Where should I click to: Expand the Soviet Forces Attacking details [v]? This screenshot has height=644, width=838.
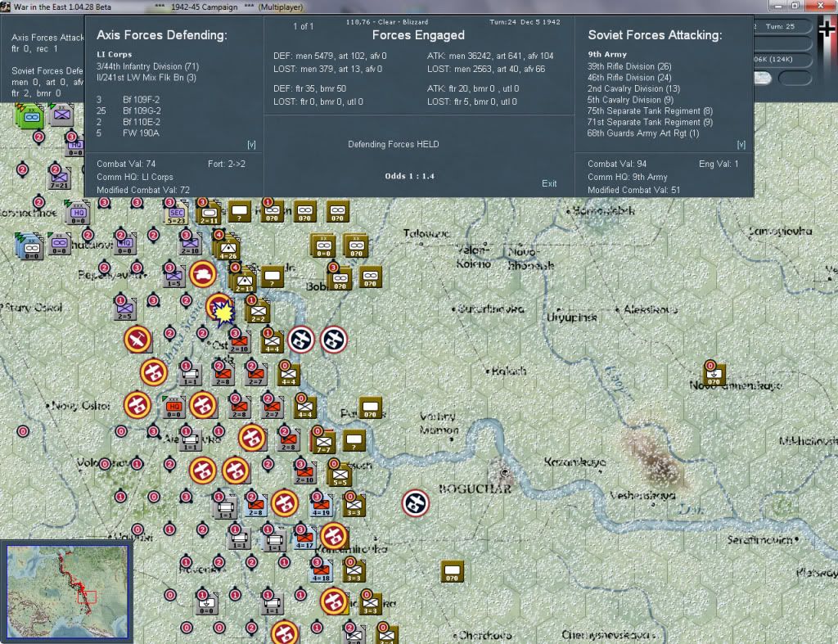[741, 145]
